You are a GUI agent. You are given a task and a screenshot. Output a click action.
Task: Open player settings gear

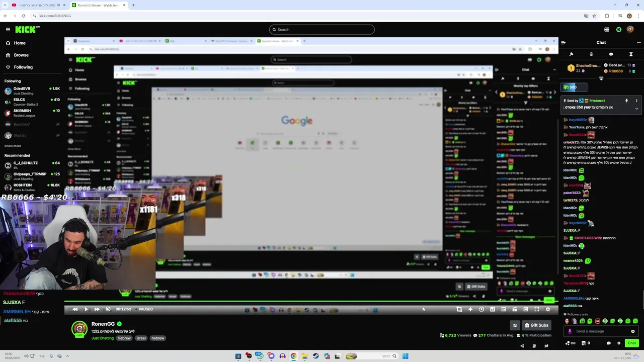click(x=548, y=309)
